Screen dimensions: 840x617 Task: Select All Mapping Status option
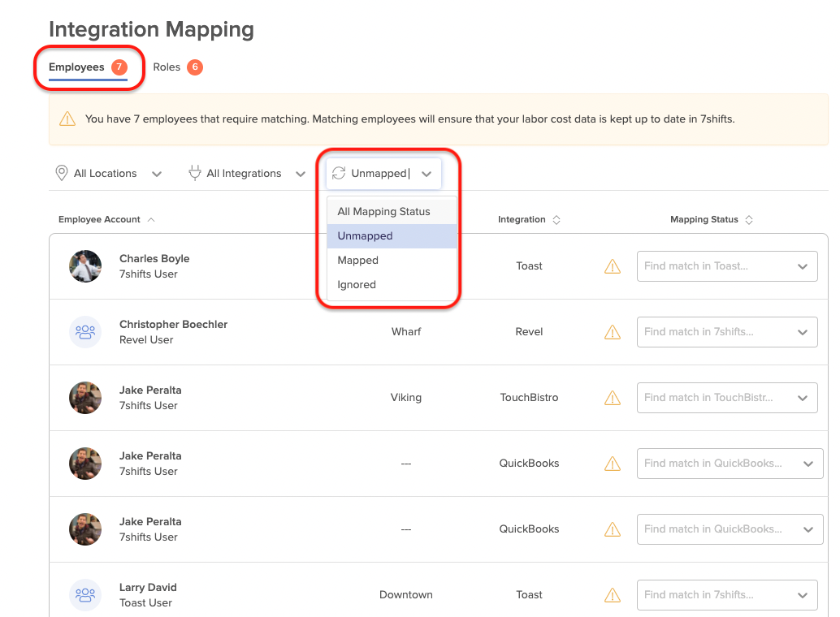[383, 212]
